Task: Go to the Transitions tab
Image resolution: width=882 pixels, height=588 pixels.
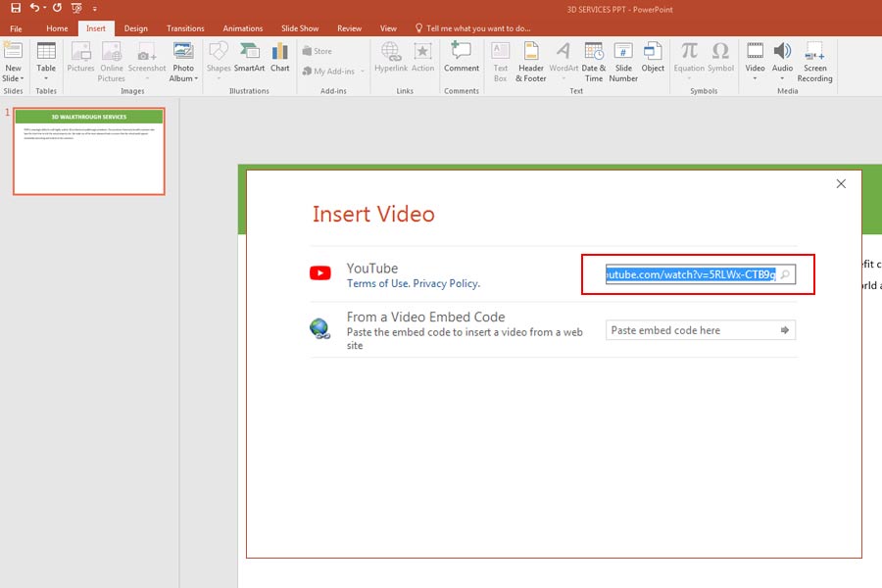Action: pyautogui.click(x=185, y=28)
